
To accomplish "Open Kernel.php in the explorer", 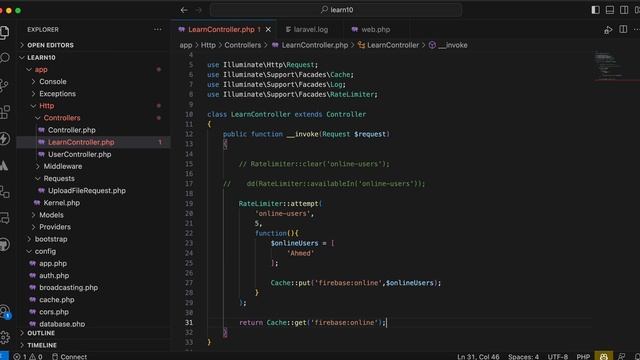I will (x=61, y=203).
